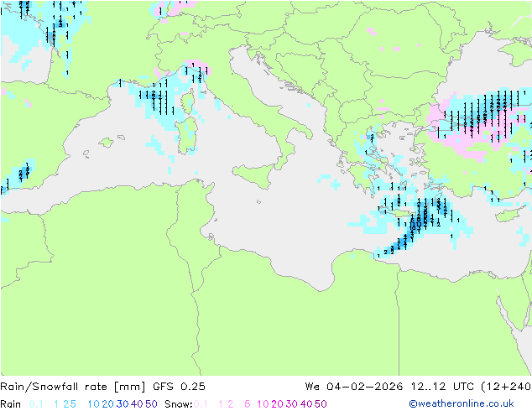Click the 'Rain' legend label
The width and height of the screenshot is (532, 411).
11,404
